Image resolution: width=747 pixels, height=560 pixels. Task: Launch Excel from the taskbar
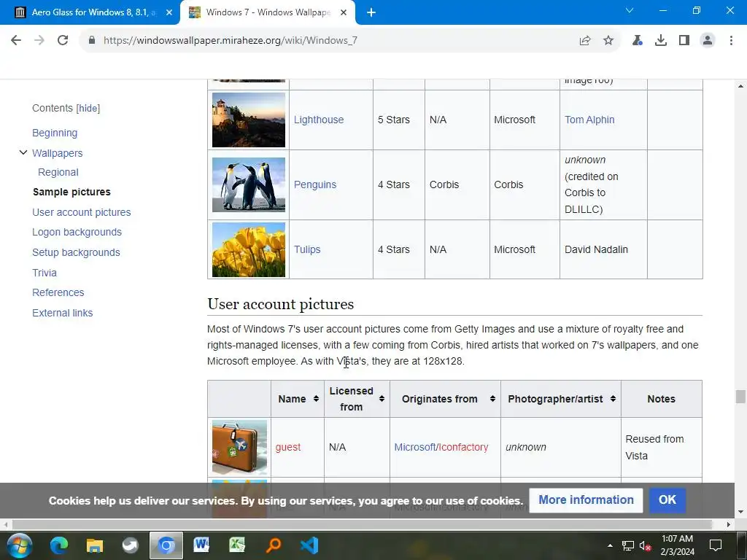[x=237, y=545]
